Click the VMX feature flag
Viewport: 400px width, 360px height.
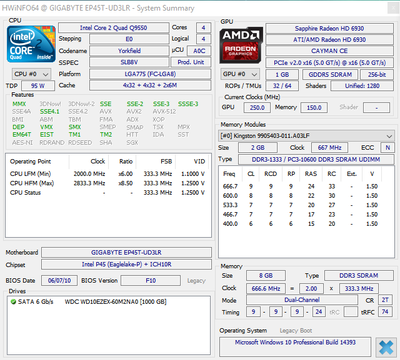coord(47,127)
